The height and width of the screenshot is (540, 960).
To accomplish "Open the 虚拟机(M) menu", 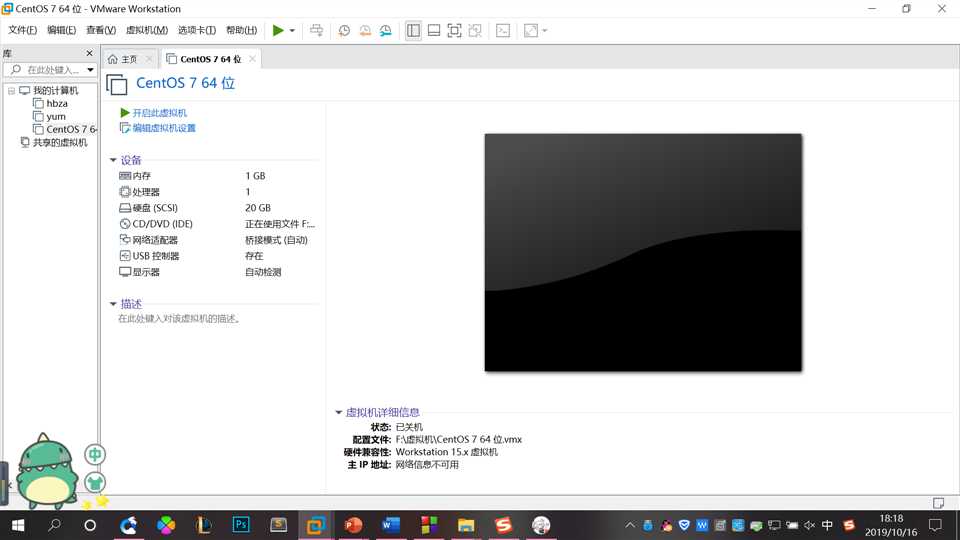I will click(x=147, y=30).
